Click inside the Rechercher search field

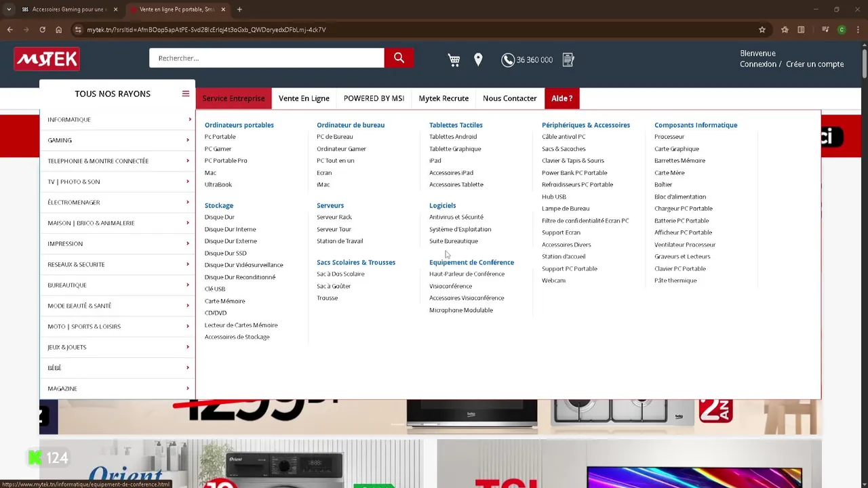(x=267, y=58)
